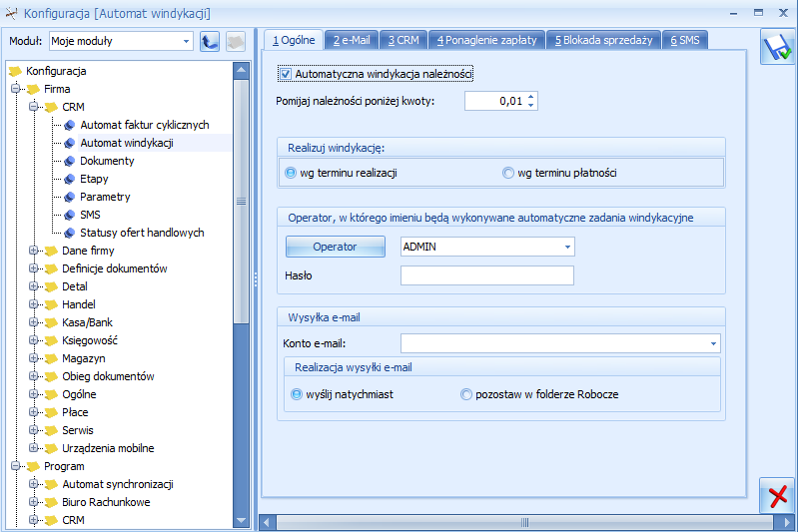Image resolution: width=798 pixels, height=532 pixels.
Task: Click the Etapy node icon
Action: click(x=70, y=179)
